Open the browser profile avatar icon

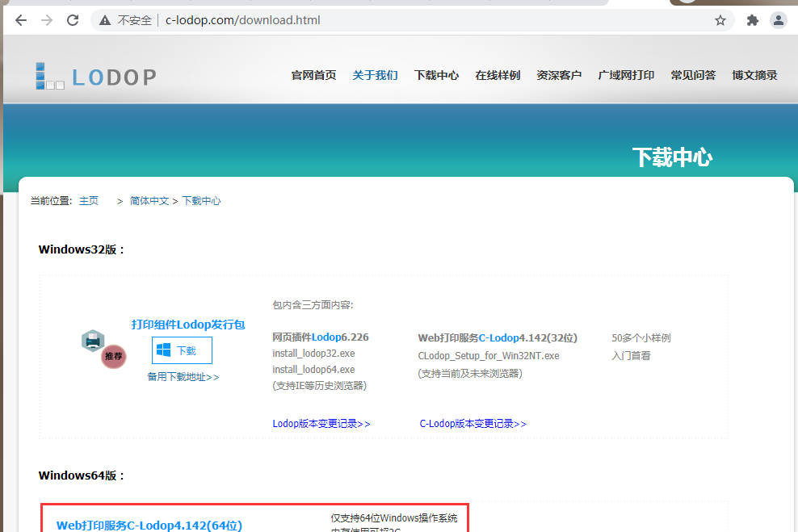click(778, 20)
